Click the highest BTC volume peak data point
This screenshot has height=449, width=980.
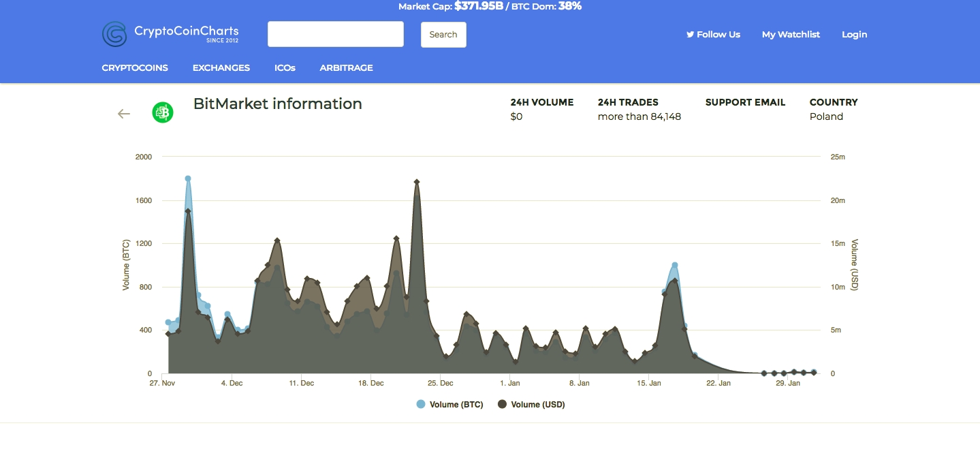pyautogui.click(x=188, y=179)
